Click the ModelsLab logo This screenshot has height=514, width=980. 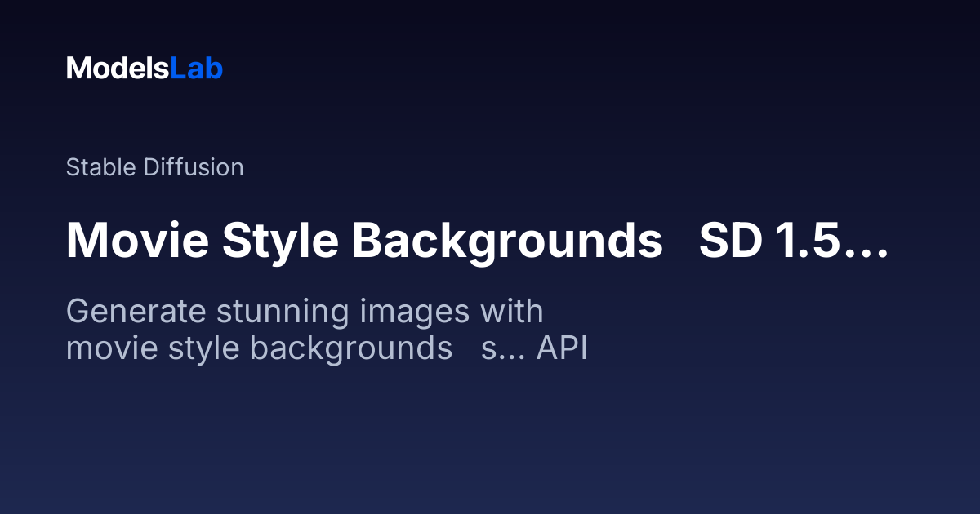[x=145, y=69]
